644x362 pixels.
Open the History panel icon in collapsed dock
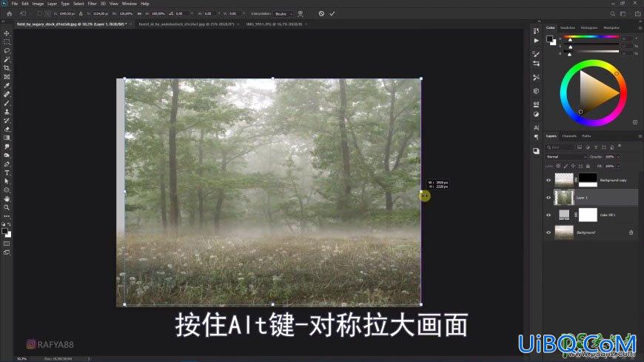pos(536,31)
